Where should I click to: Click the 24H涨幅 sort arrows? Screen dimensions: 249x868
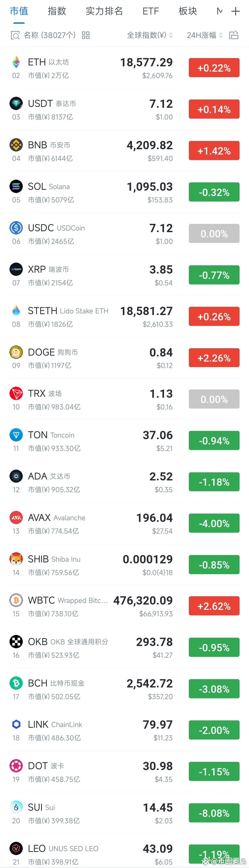point(221,35)
